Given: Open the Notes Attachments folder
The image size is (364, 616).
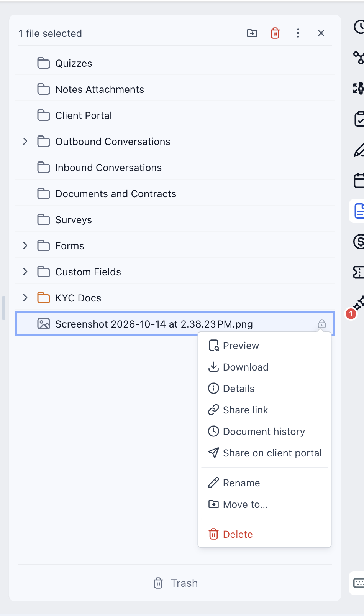Looking at the screenshot, I should [x=175, y=89].
